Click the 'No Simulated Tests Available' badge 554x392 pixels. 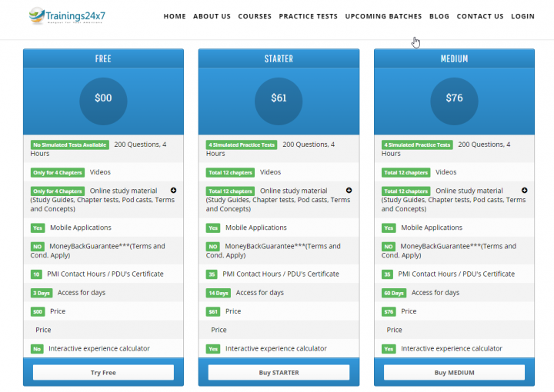point(69,145)
